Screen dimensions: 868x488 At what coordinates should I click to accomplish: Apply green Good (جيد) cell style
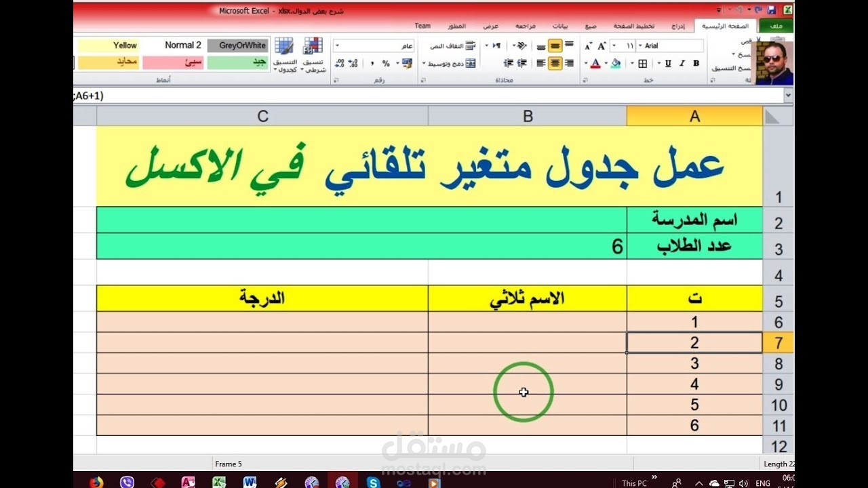tap(238, 62)
